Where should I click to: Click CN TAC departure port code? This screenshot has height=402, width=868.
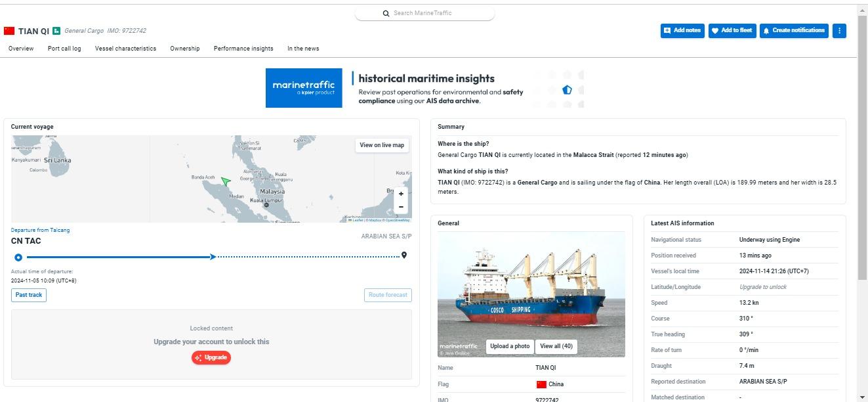point(26,241)
